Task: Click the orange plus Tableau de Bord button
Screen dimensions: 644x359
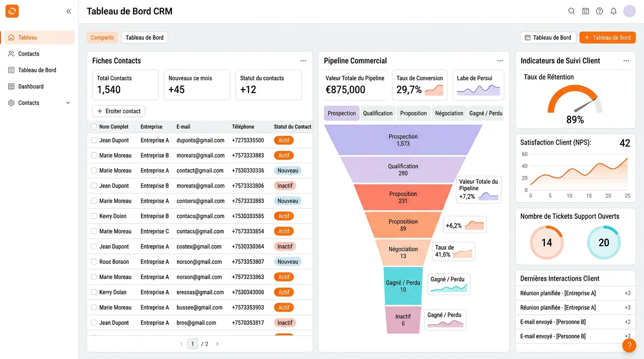Action: tap(607, 37)
